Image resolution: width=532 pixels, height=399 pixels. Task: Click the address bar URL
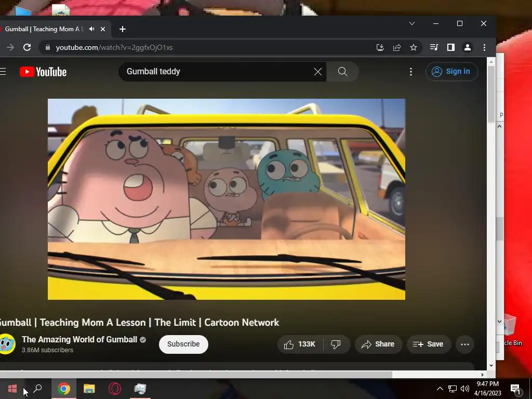tap(114, 47)
